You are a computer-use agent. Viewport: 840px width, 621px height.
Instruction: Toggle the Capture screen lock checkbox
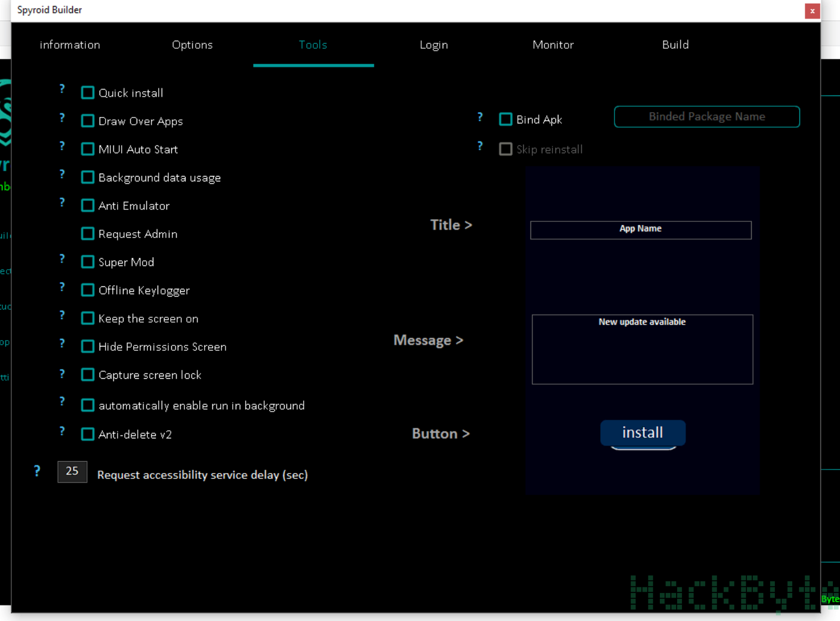click(88, 375)
